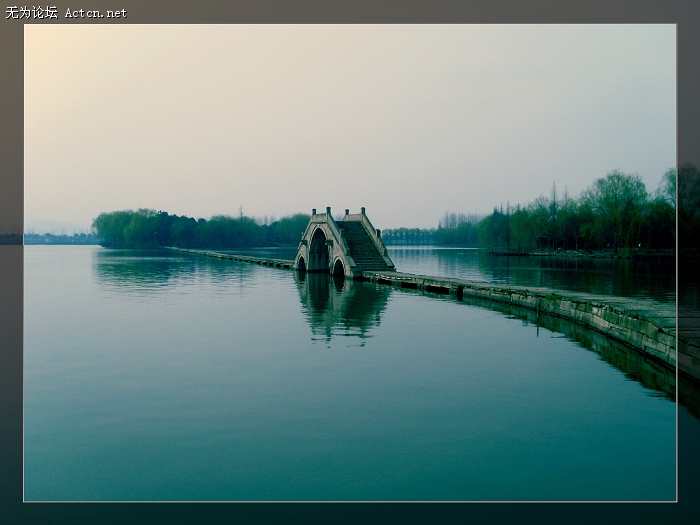The height and width of the screenshot is (525, 700).
Task: Click the staircase on the bridge
Action: [x=361, y=246]
